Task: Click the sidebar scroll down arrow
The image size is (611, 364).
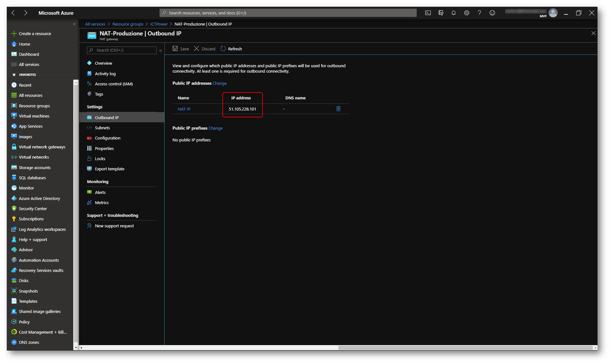Action: pyautogui.click(x=76, y=348)
